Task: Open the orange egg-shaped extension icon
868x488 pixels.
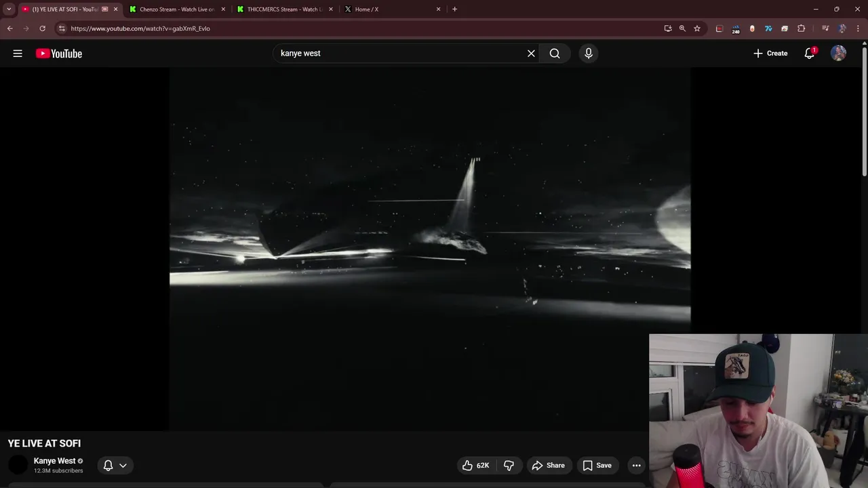Action: tap(752, 28)
